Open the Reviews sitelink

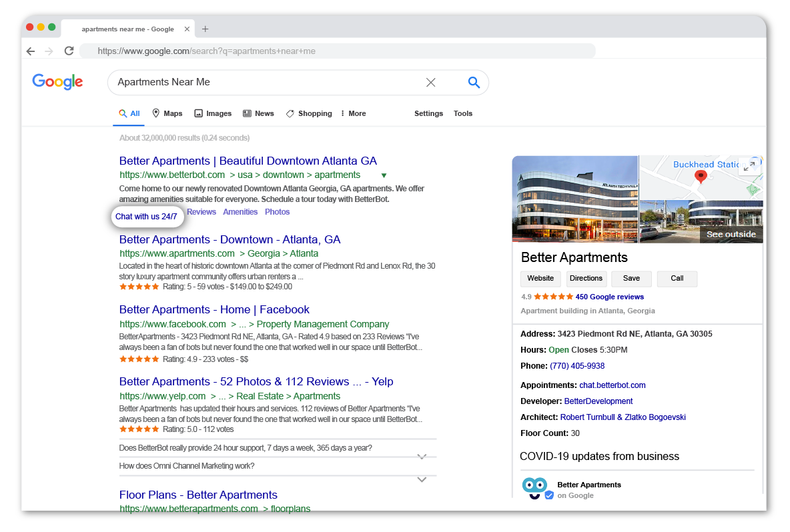(202, 212)
